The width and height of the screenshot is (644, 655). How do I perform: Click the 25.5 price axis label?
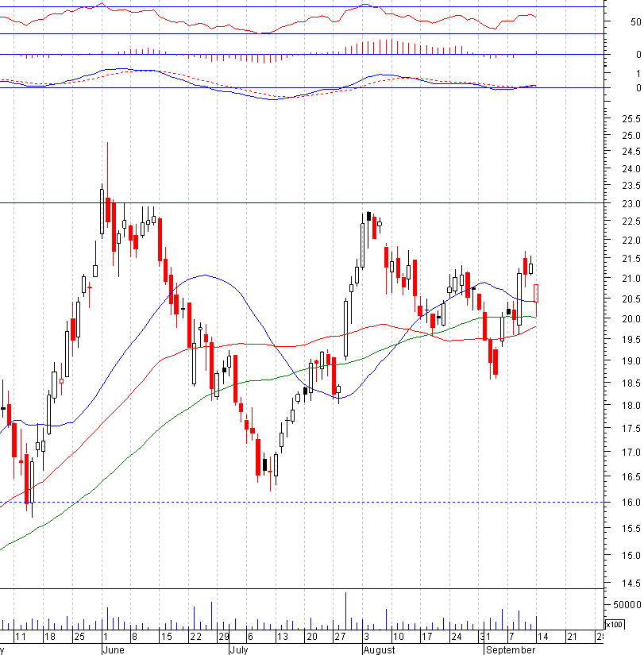pyautogui.click(x=631, y=119)
